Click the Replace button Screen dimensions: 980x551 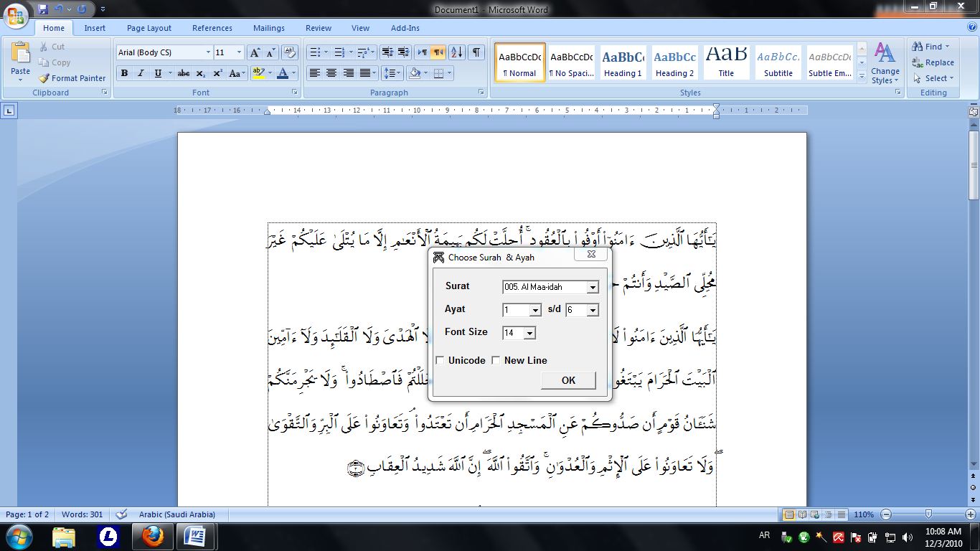(933, 62)
